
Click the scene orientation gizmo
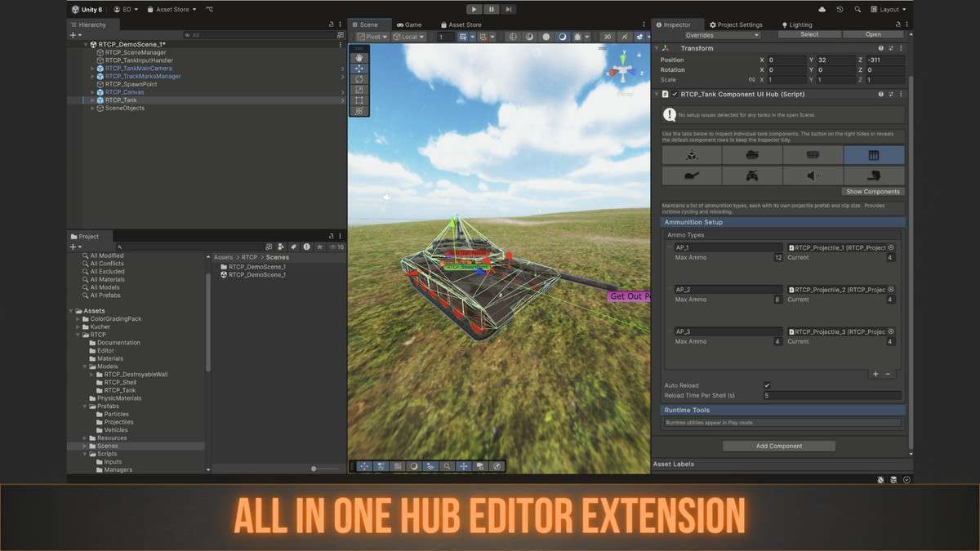623,71
